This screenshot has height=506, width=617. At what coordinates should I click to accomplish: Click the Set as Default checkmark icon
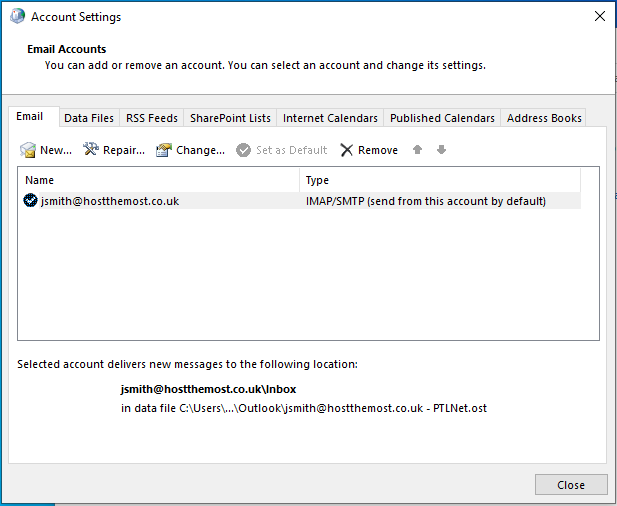pos(243,150)
